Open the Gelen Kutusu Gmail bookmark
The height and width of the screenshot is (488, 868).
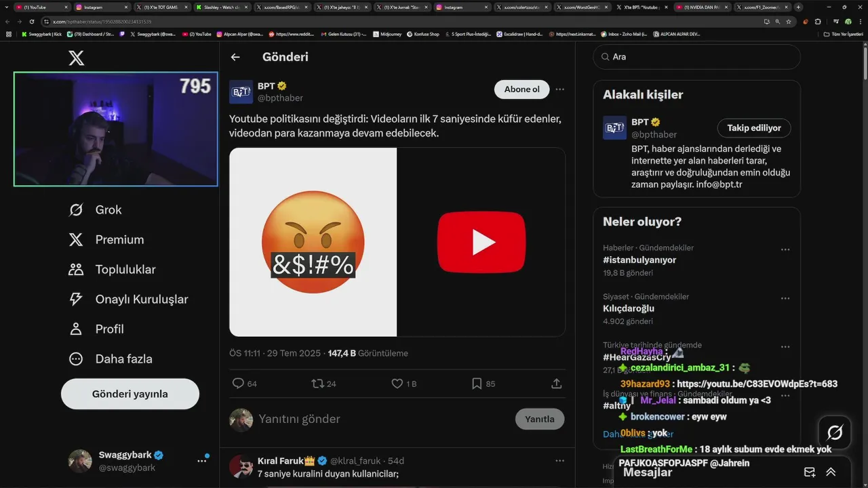click(x=343, y=34)
